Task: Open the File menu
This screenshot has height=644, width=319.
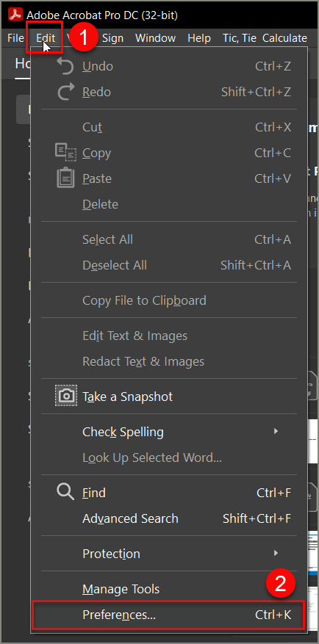Action: [15, 38]
